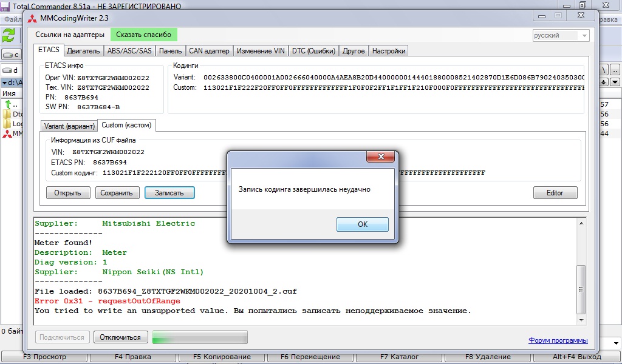Image resolution: width=622 pixels, height=364 pixels.
Task: Click the Текущий VIN value in ETACS инфо
Action: click(113, 87)
